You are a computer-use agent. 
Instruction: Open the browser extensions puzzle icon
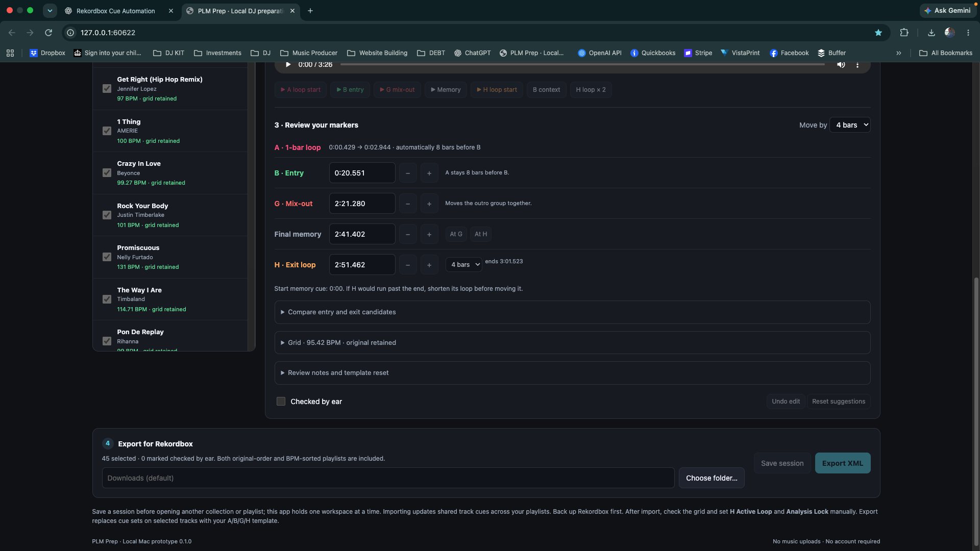tap(904, 33)
